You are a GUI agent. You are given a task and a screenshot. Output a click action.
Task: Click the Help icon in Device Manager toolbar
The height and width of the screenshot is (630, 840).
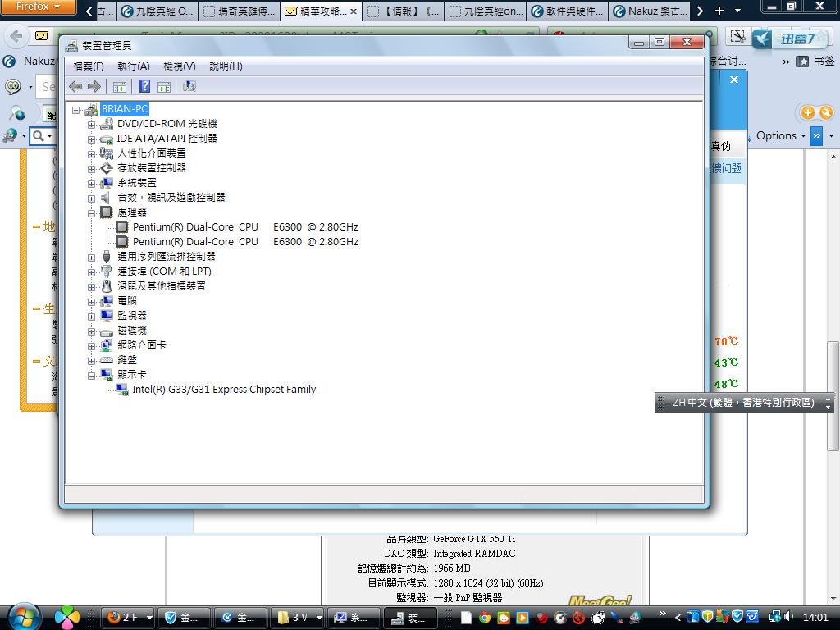(x=144, y=86)
